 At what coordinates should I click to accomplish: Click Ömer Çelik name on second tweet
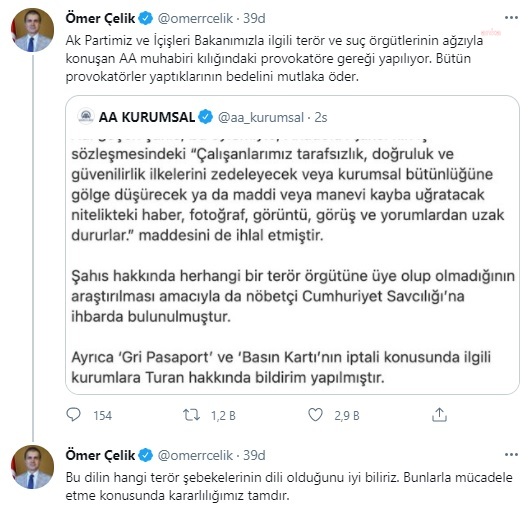100,455
